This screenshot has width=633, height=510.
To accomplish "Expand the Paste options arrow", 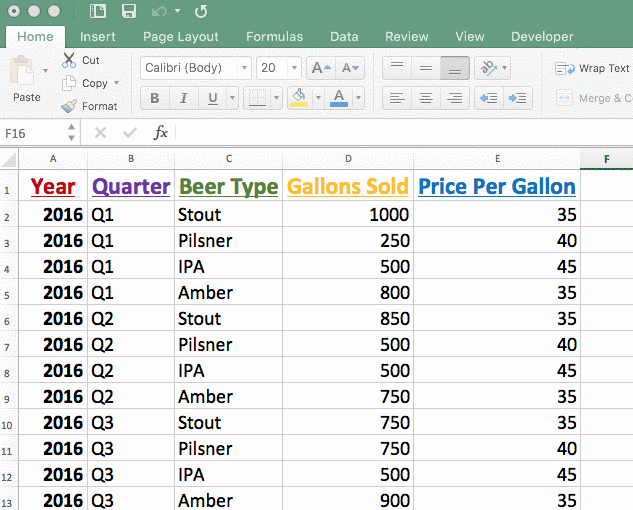I will (x=46, y=71).
